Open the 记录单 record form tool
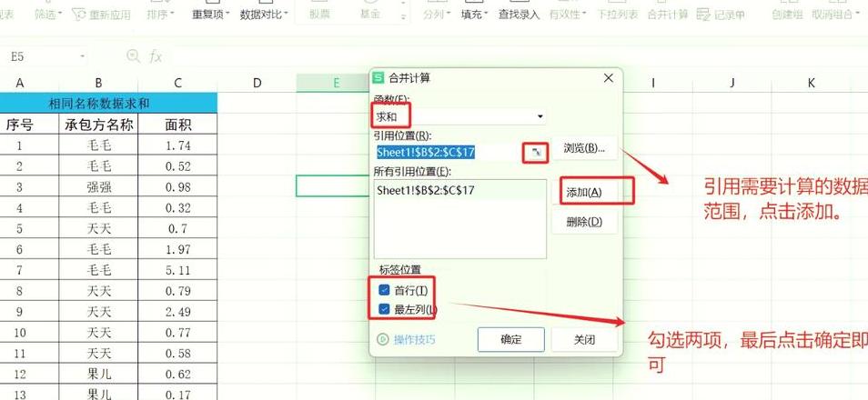Screen dimensions: 868x400 (721, 15)
